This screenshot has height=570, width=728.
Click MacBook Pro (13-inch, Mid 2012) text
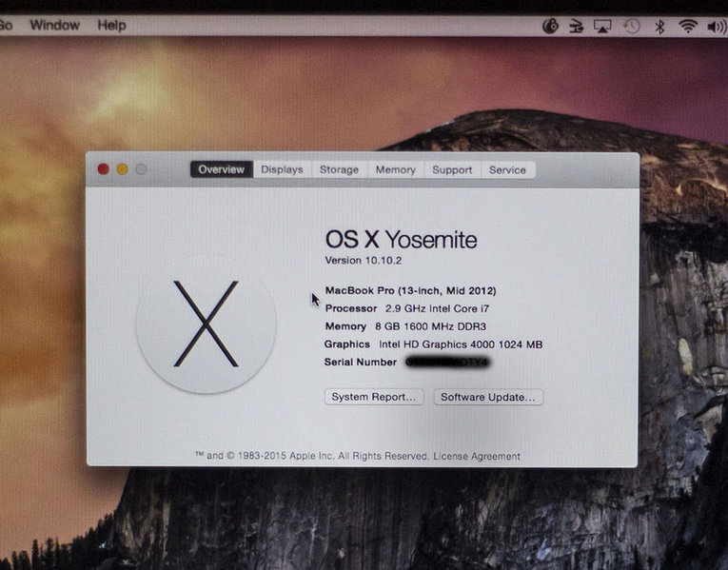tap(410, 290)
